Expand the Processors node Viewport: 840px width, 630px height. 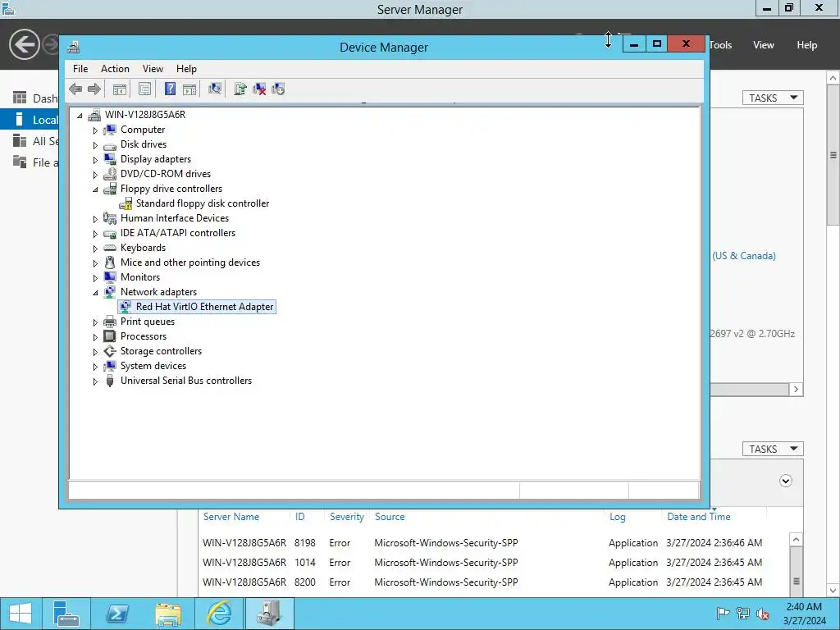point(95,337)
